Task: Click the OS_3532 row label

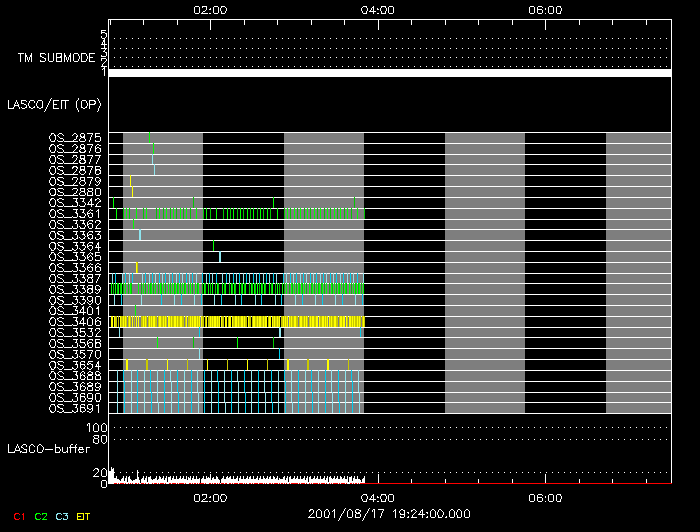Action: [75, 332]
